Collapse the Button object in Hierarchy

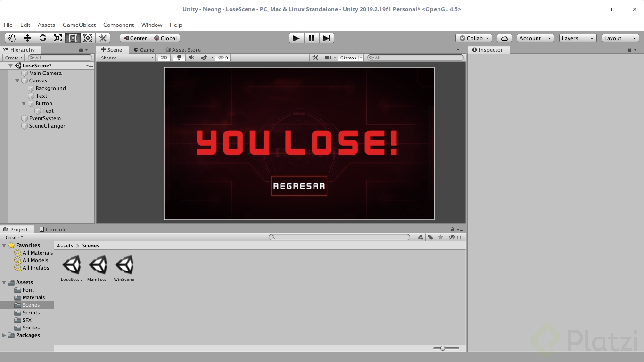pyautogui.click(x=24, y=104)
